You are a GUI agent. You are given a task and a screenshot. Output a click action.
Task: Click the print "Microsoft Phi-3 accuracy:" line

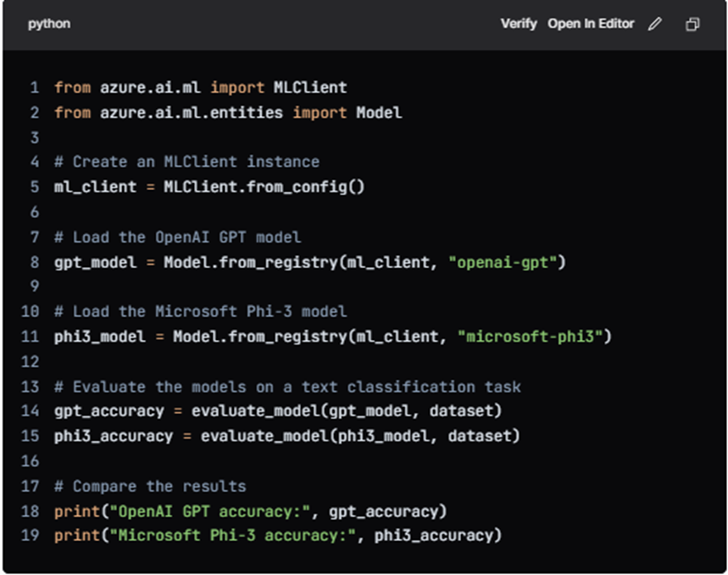point(278,535)
